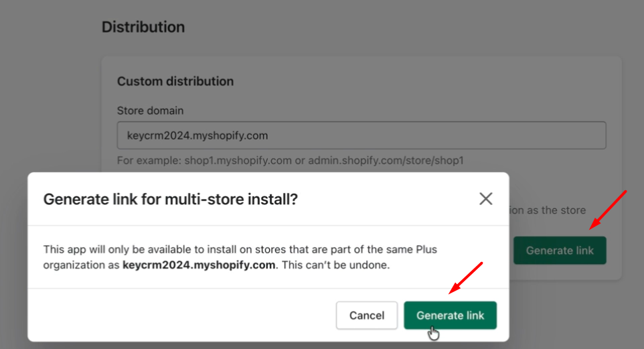The image size is (644, 349).
Task: Click the background Generate link button
Action: click(x=560, y=251)
